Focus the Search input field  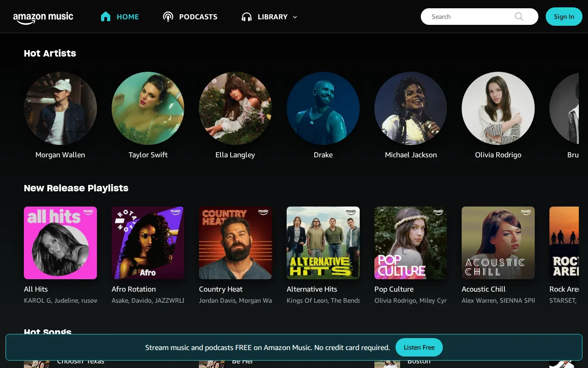coord(480,17)
